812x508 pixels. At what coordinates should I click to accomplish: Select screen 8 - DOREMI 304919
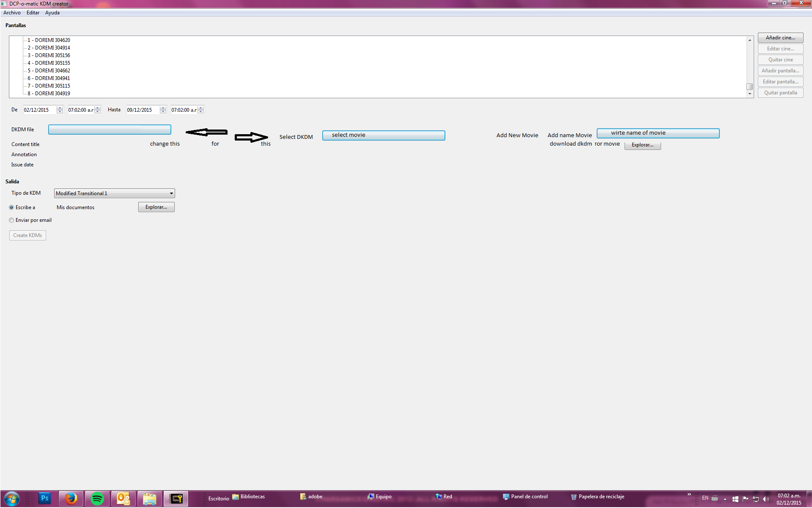pos(49,94)
